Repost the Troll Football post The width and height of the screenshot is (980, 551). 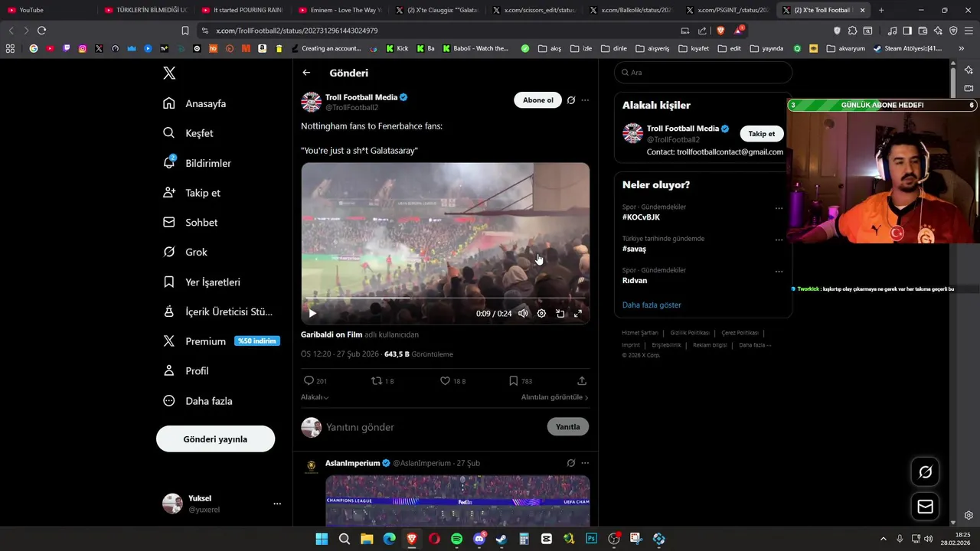pos(382,381)
